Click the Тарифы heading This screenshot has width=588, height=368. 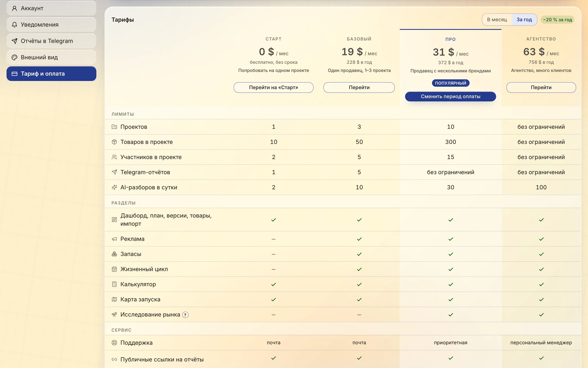[123, 20]
